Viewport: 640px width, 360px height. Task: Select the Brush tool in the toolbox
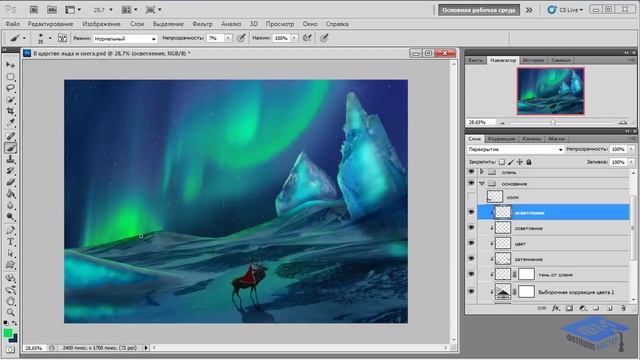pos(11,148)
